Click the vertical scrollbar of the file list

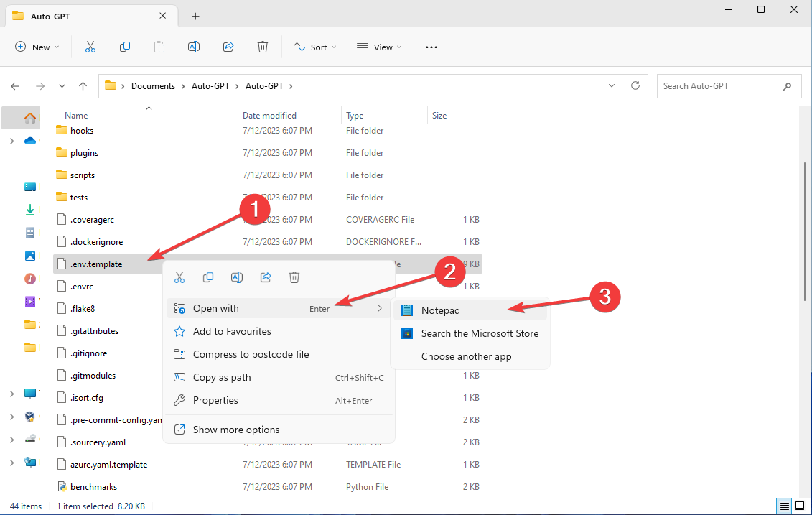pos(805,231)
